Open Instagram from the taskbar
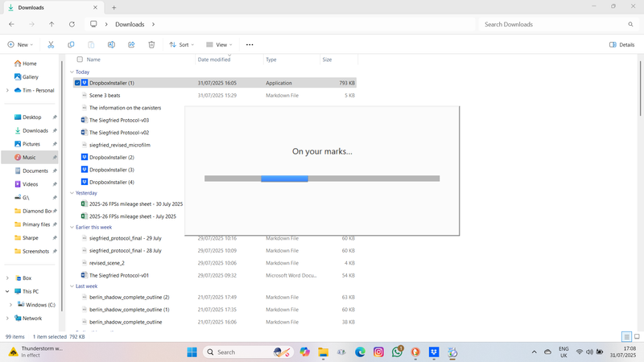The height and width of the screenshot is (362, 644). coord(378,352)
